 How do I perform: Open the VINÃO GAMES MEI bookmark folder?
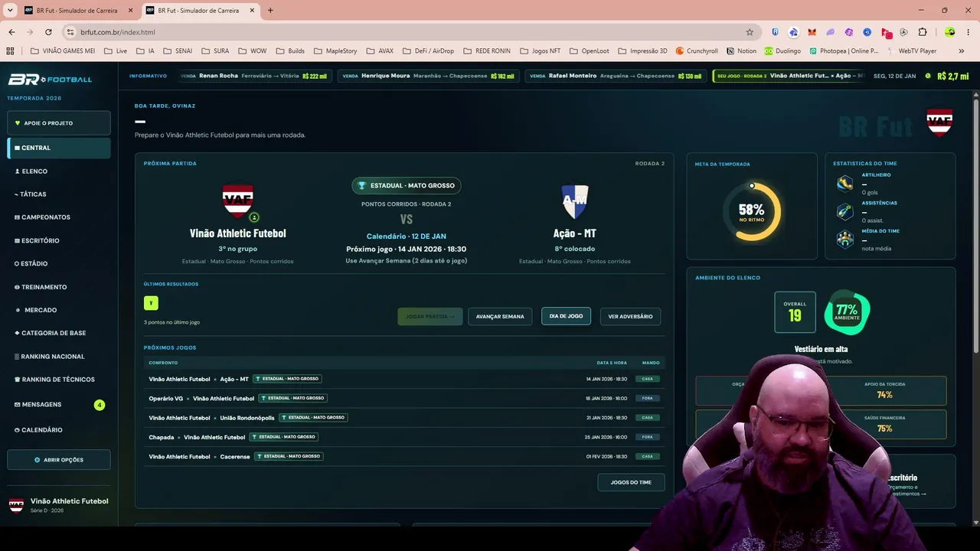coord(63,51)
